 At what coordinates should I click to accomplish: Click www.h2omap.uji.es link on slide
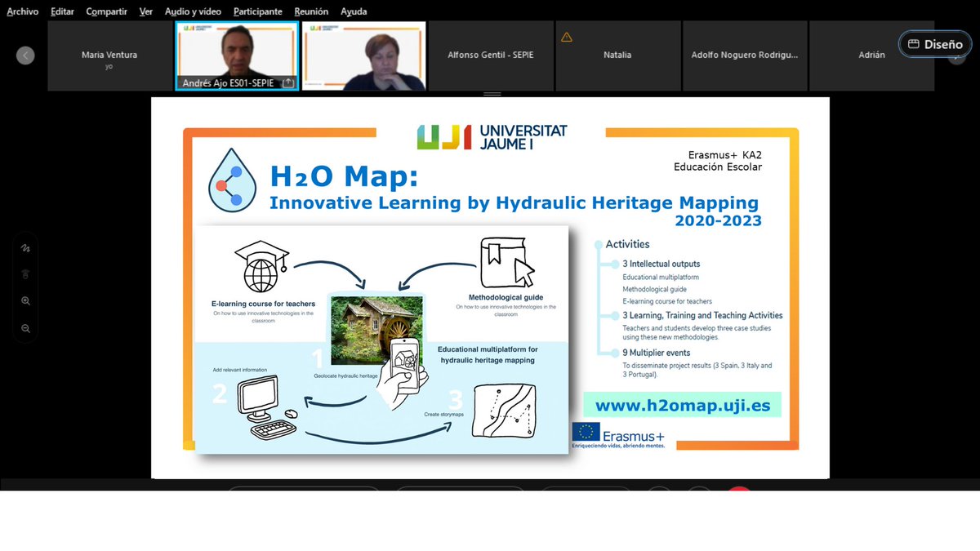[683, 406]
